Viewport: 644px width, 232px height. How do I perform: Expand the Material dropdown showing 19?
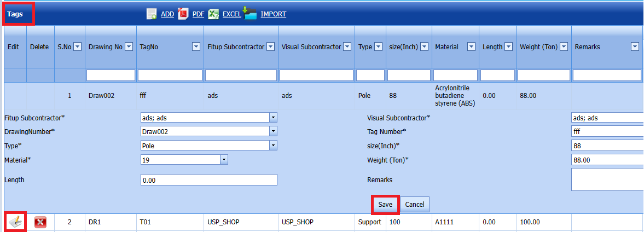click(224, 160)
